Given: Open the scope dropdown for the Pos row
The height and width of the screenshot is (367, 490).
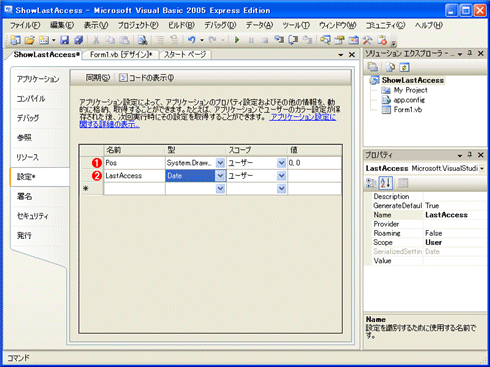Looking at the screenshot, I should 281,163.
